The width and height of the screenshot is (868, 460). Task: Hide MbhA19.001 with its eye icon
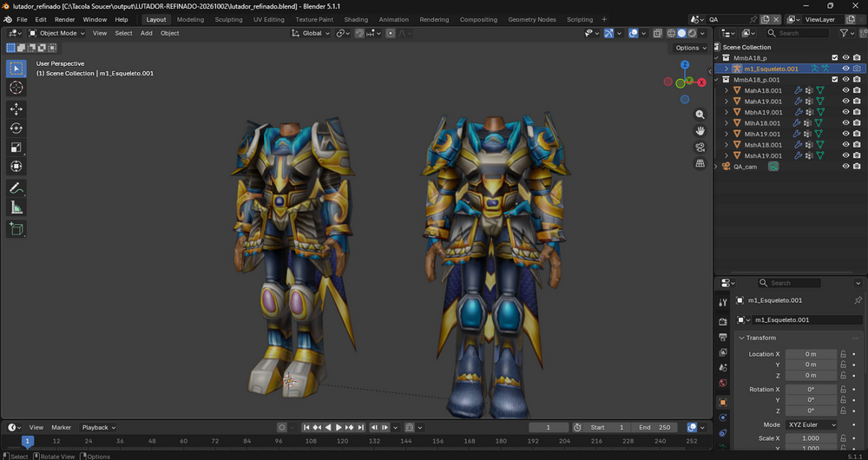coord(845,112)
